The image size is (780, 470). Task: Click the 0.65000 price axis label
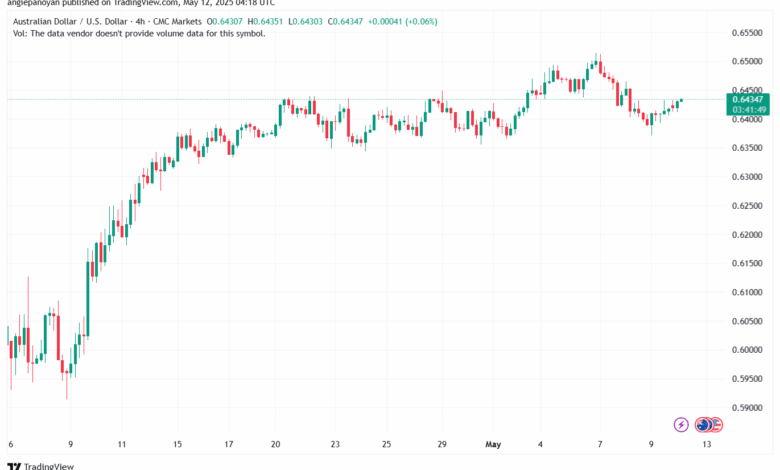747,62
